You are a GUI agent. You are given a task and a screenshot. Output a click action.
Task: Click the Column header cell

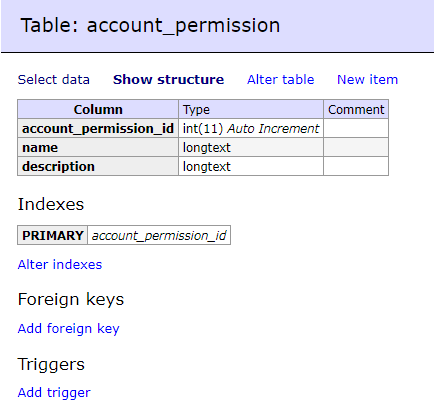(x=98, y=109)
